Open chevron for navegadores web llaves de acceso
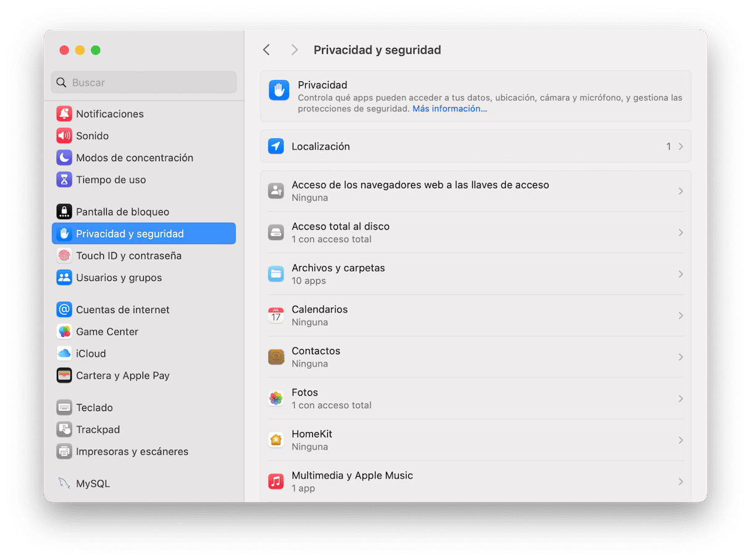751x560 pixels. tap(681, 191)
